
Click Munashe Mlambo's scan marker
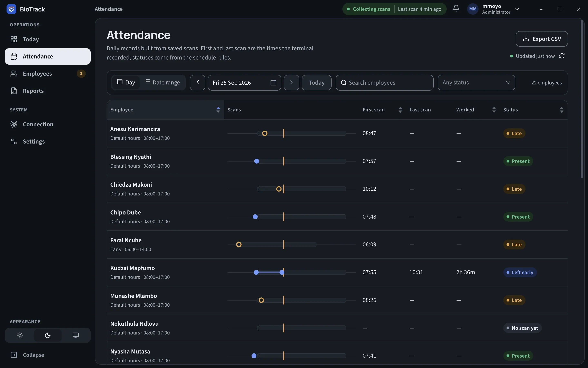261,300
